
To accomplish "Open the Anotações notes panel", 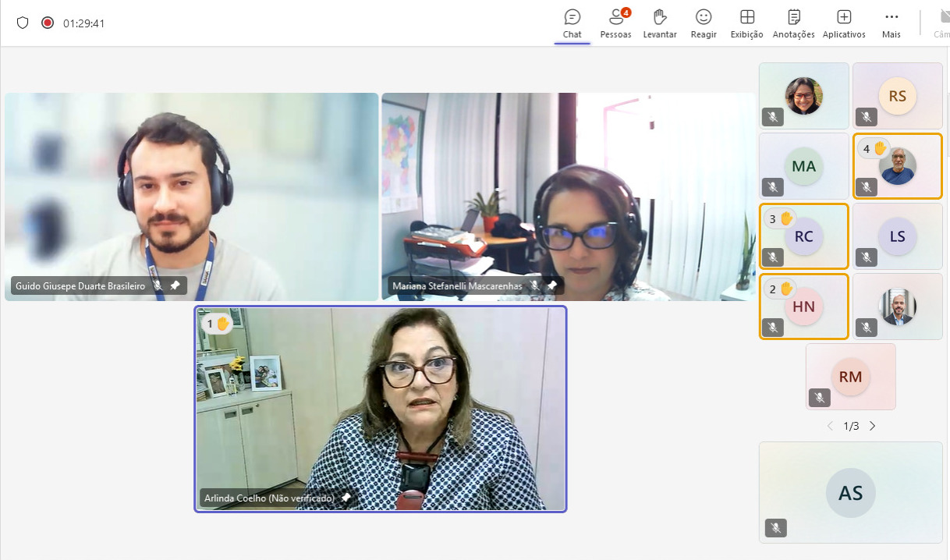I will (x=793, y=23).
